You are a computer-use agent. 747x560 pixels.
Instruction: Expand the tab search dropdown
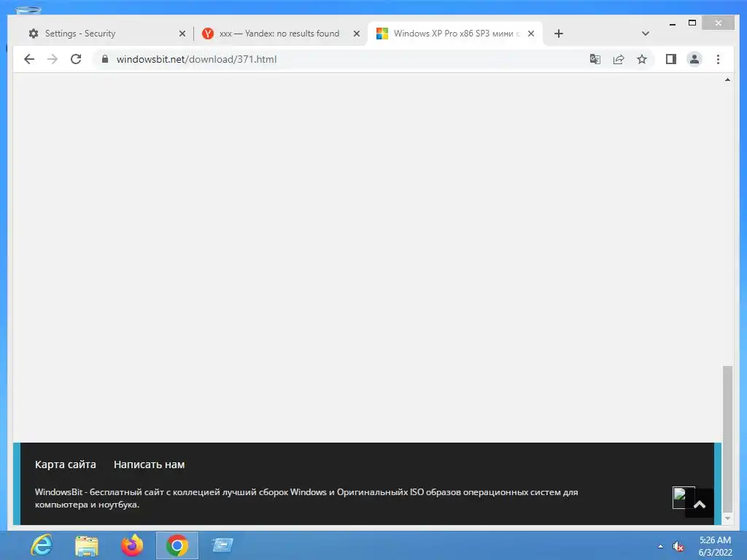[x=646, y=34]
